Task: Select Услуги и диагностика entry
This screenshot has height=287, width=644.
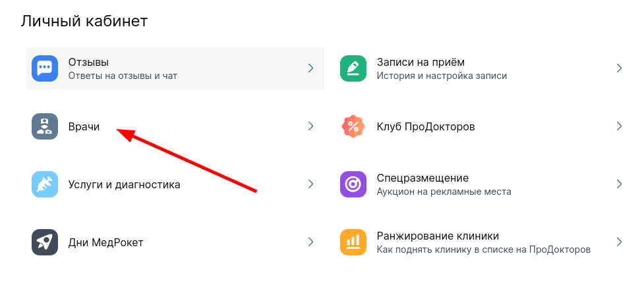Action: point(124,184)
